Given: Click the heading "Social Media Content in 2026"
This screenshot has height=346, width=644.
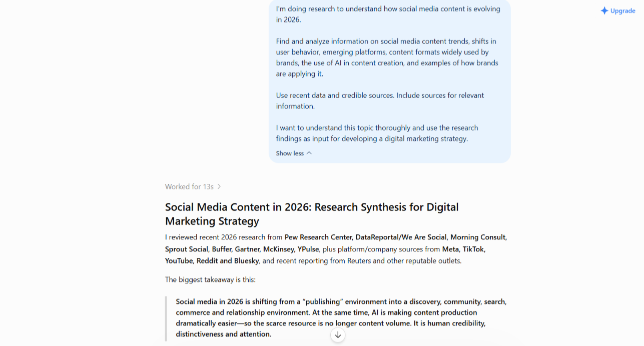Looking at the screenshot, I should [312, 214].
